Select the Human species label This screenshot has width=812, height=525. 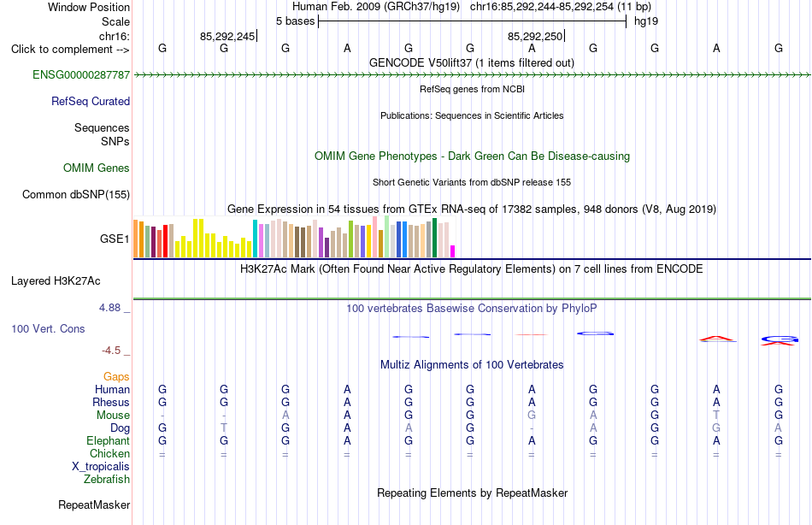(x=112, y=389)
